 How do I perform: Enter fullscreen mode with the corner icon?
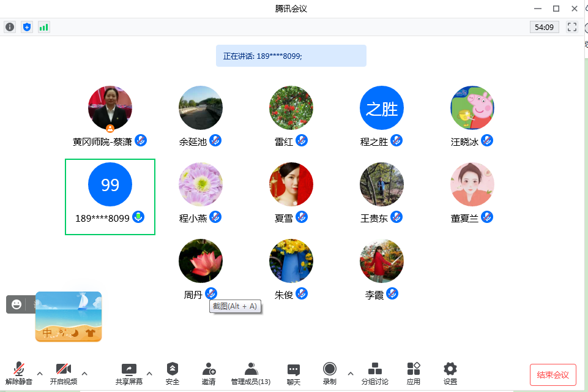571,27
